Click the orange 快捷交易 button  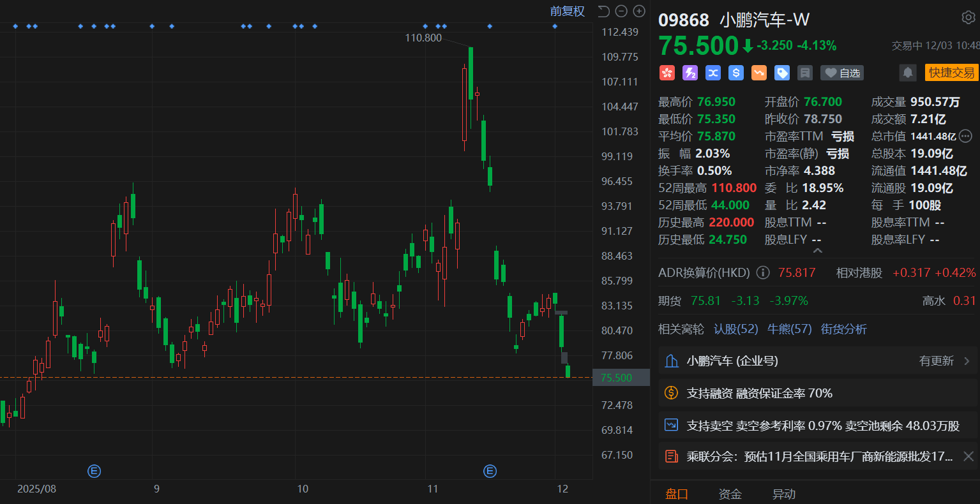point(951,72)
